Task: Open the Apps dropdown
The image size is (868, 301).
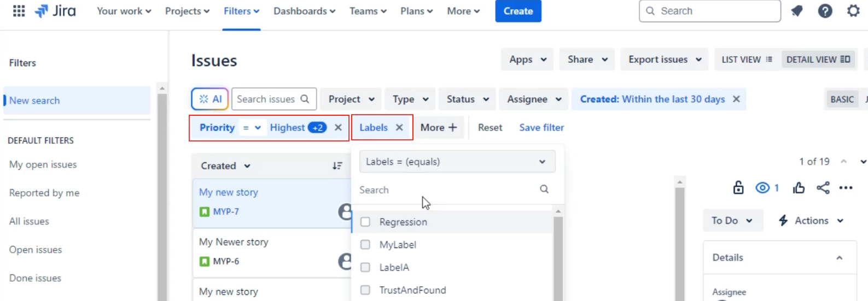Action: coord(527,60)
